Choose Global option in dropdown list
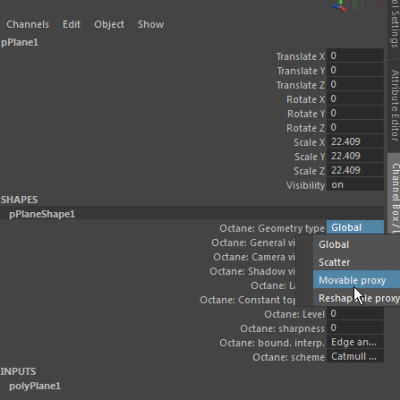 click(x=356, y=244)
